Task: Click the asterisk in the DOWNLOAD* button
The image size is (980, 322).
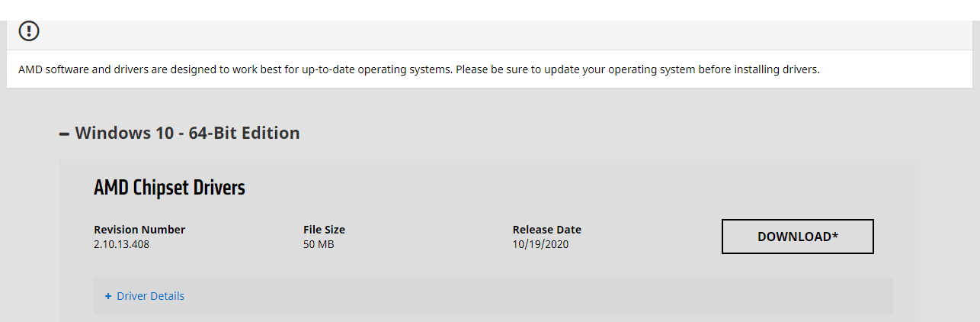Action: coord(834,234)
